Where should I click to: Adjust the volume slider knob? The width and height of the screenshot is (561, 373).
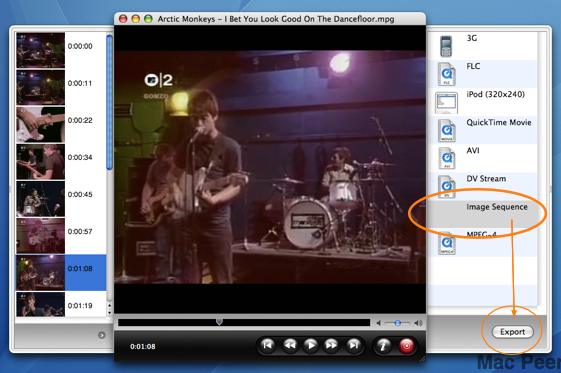[397, 323]
